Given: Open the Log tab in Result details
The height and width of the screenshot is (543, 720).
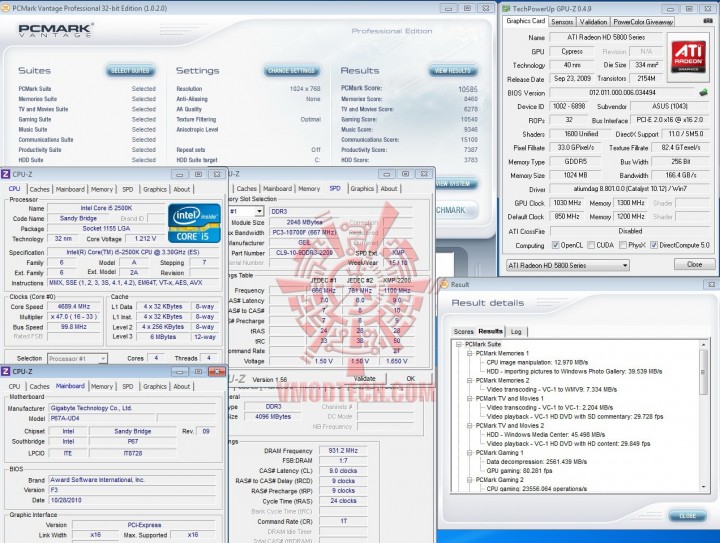Looking at the screenshot, I should 516,331.
